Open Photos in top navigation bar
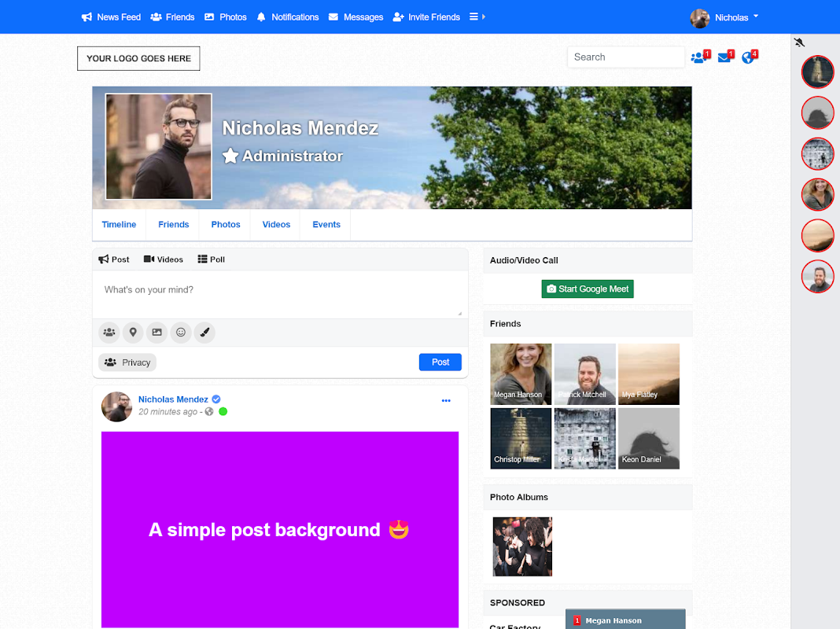This screenshot has height=629, width=840. (x=226, y=17)
